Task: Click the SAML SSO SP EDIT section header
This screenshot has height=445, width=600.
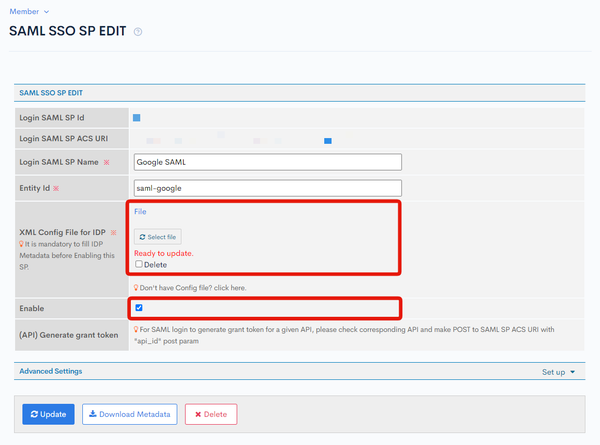Action: tap(51, 93)
